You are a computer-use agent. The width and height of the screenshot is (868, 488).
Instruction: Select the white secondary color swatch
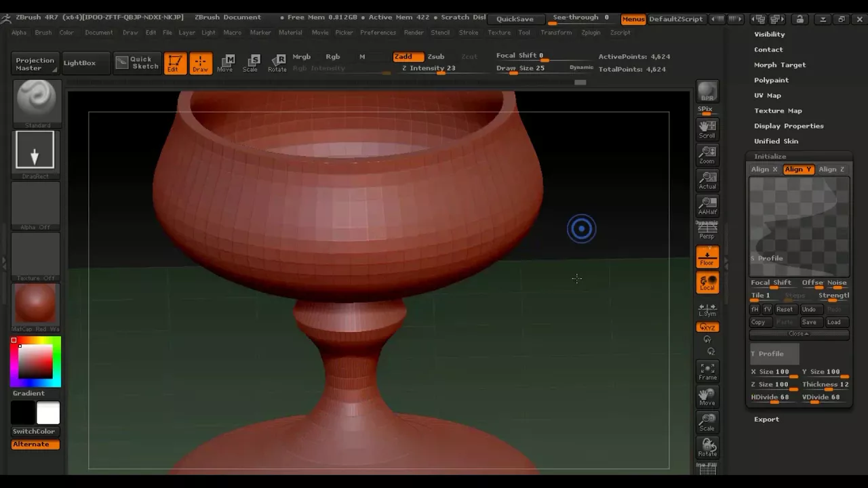[x=47, y=413]
